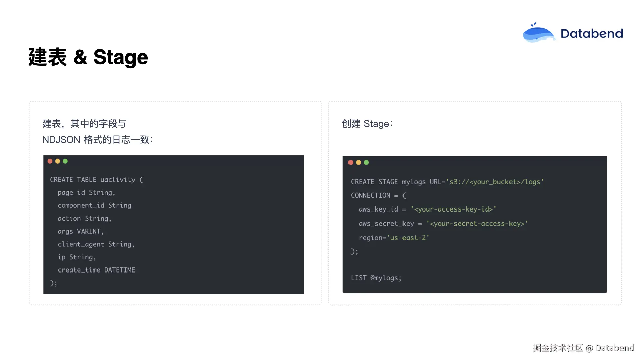The width and height of the screenshot is (644, 362).
Task: Click the 创建 Stage heading text
Action: (367, 124)
